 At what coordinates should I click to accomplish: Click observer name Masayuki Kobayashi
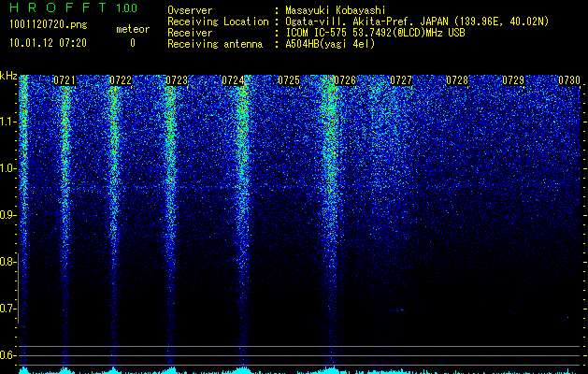coord(336,11)
